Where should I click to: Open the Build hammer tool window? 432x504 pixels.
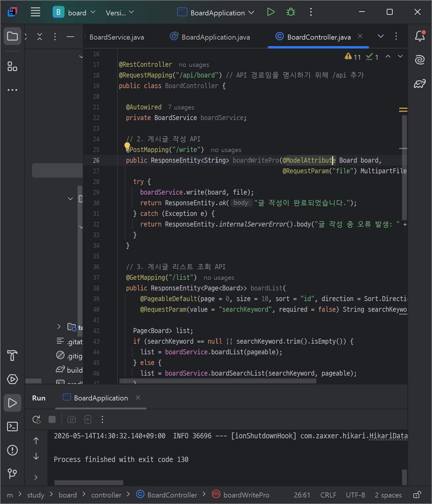[x=12, y=355]
